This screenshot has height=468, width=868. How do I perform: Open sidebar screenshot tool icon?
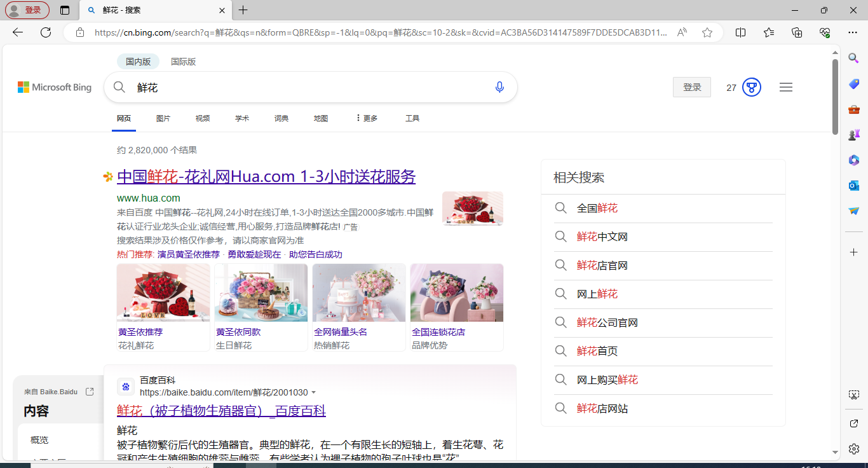(854, 395)
